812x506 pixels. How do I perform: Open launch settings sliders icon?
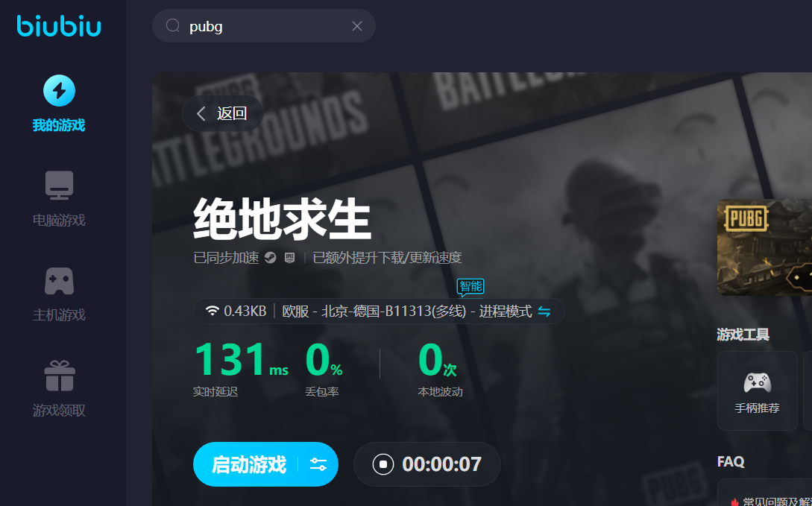click(318, 464)
